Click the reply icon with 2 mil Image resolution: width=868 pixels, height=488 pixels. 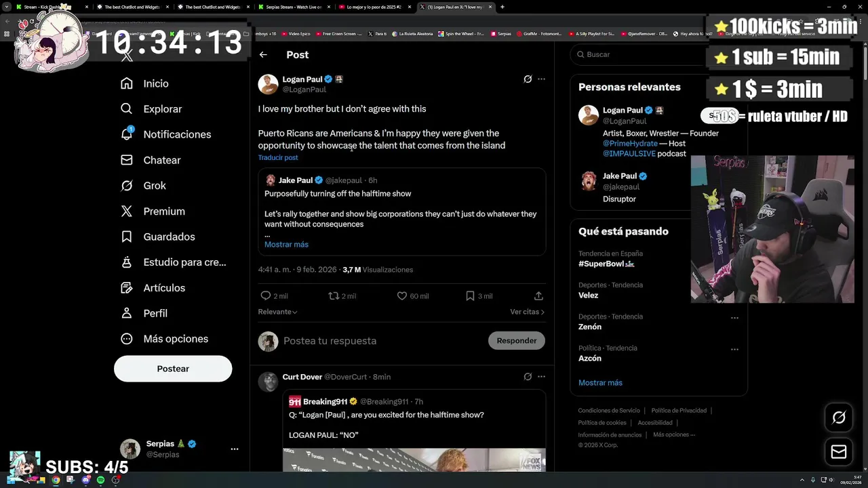pyautogui.click(x=266, y=296)
